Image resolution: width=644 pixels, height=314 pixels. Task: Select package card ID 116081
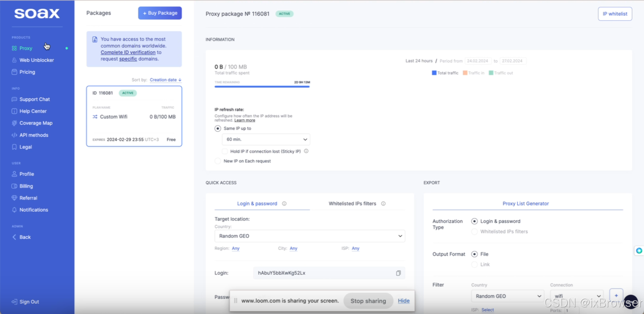click(x=134, y=116)
